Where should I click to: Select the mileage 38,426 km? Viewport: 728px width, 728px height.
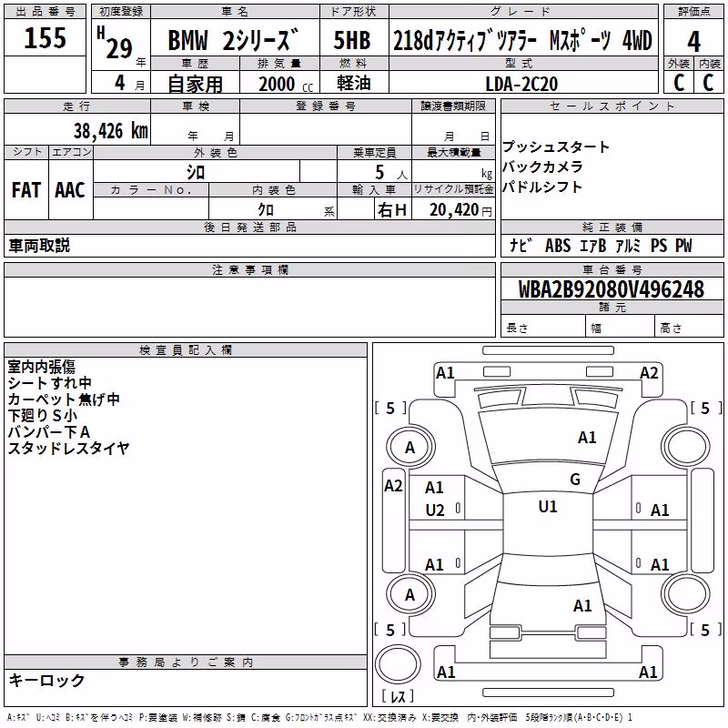[x=110, y=131]
